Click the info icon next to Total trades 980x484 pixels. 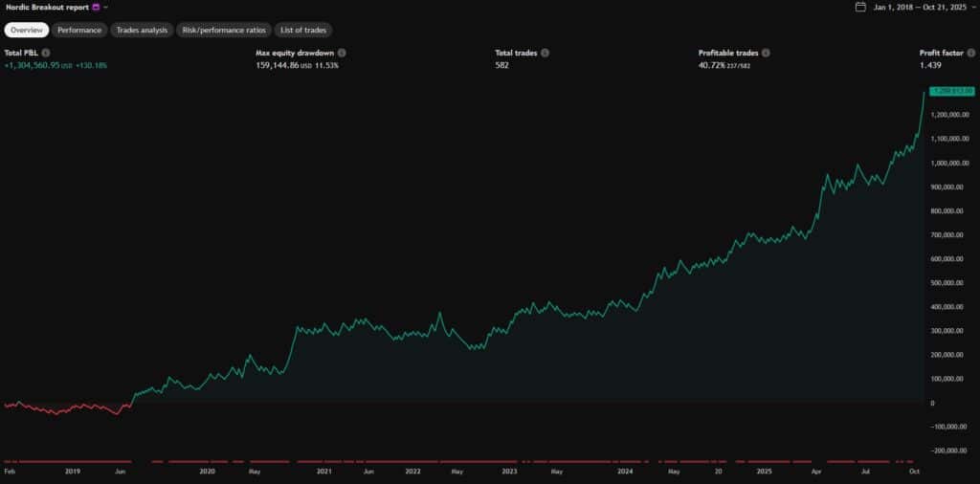[545, 54]
